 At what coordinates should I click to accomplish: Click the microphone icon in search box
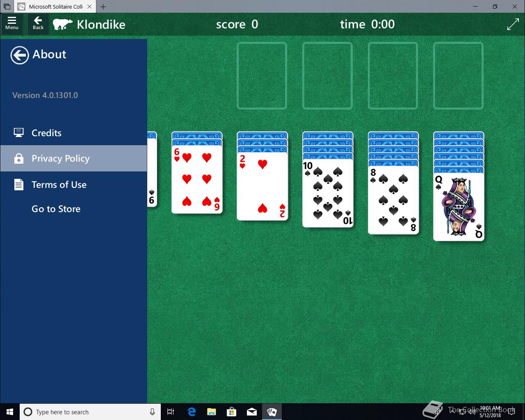click(x=152, y=412)
